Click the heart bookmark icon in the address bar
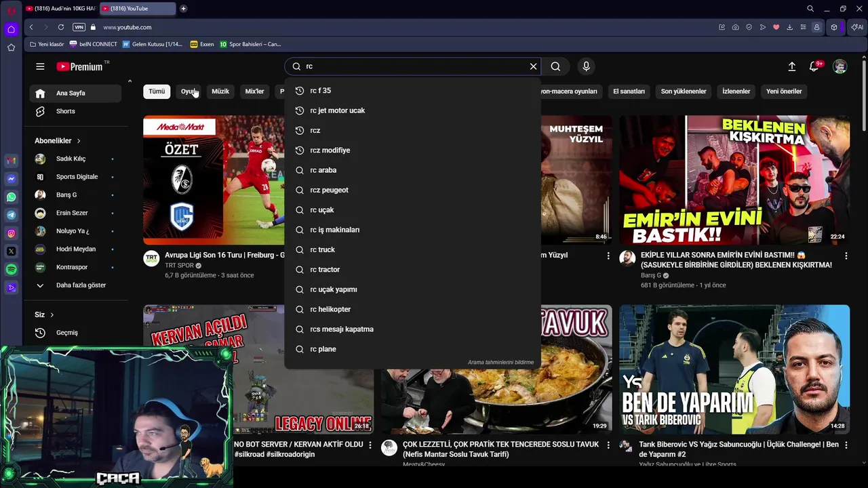Screen dimensions: 868x488 click(776, 27)
